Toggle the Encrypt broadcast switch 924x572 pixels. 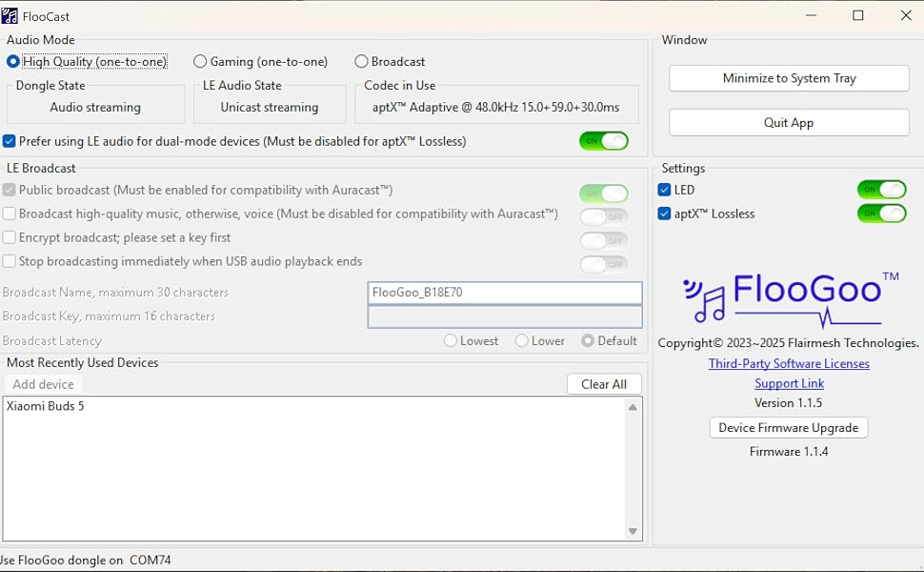(603, 240)
